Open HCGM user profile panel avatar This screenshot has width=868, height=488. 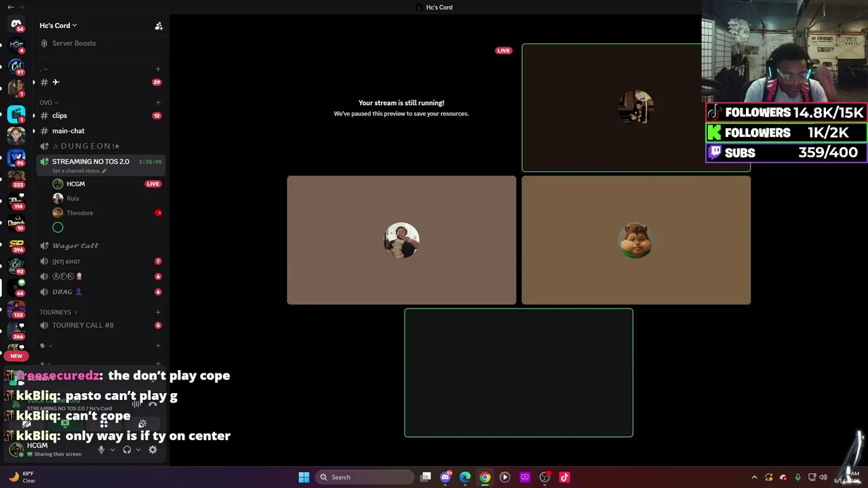pyautogui.click(x=16, y=449)
